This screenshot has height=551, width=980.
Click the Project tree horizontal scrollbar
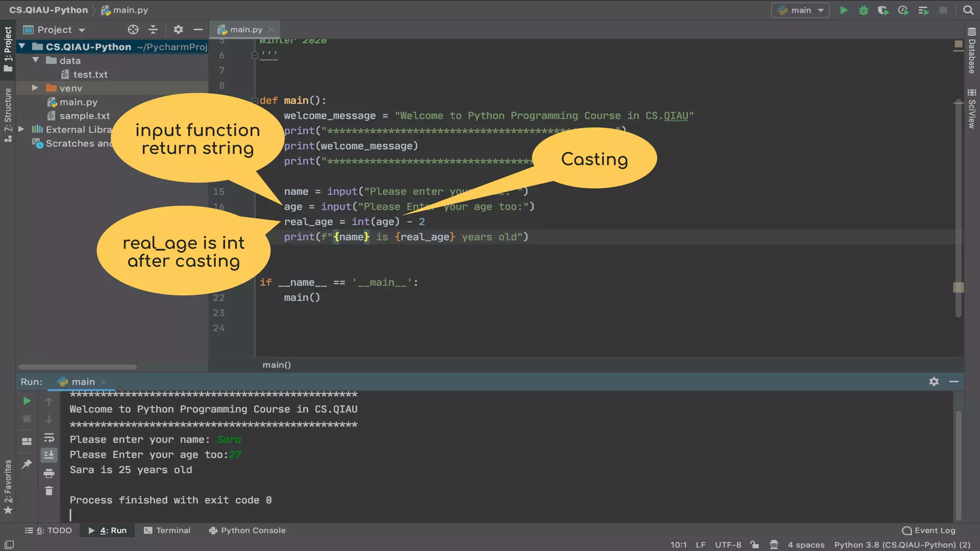point(78,367)
